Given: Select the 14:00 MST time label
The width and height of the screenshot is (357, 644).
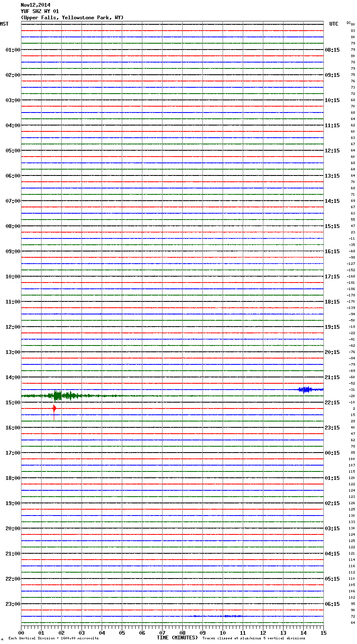Looking at the screenshot, I should tap(13, 377).
